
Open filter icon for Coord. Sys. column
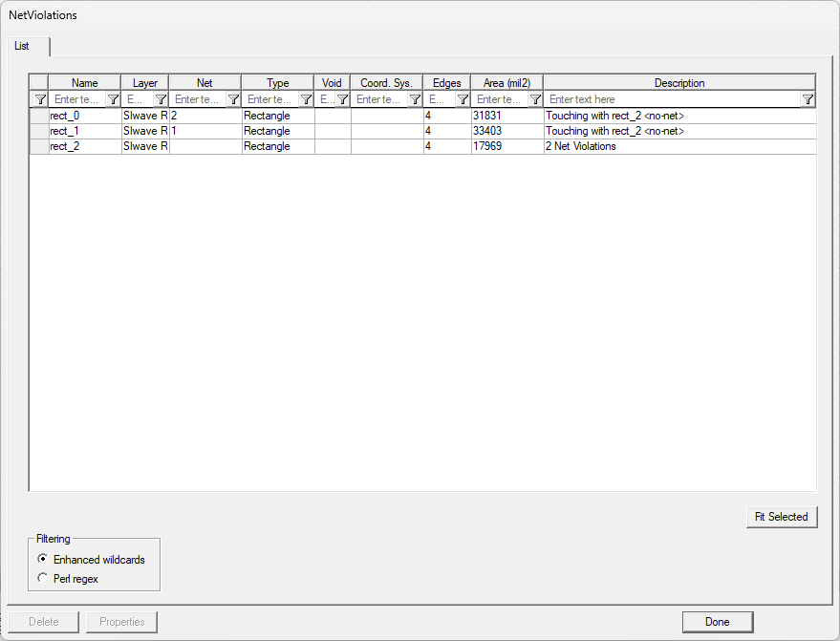pos(415,99)
